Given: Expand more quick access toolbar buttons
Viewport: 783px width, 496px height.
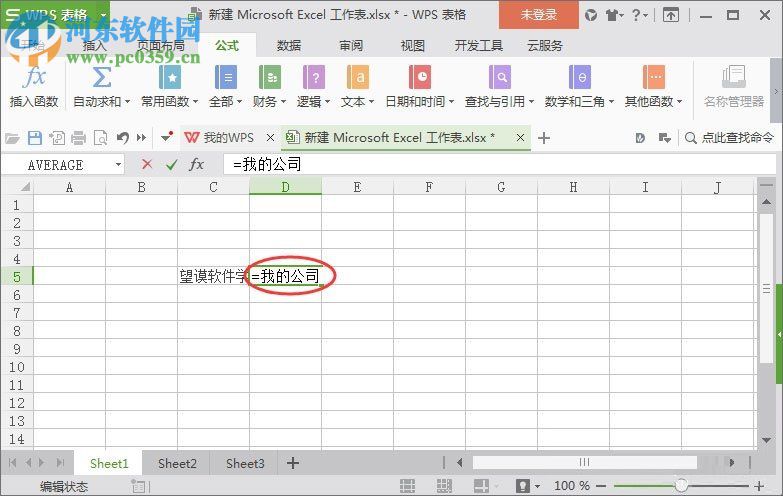Looking at the screenshot, I should (142, 138).
